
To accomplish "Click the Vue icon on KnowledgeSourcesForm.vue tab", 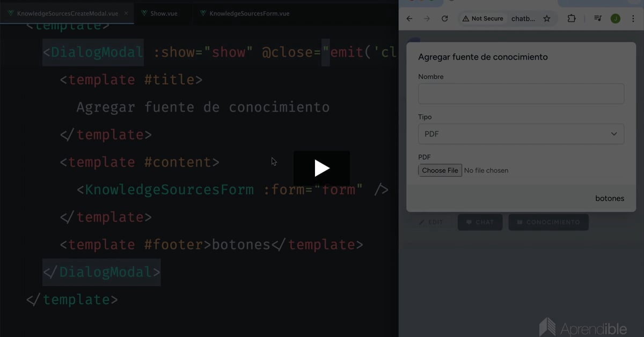I will tap(203, 13).
